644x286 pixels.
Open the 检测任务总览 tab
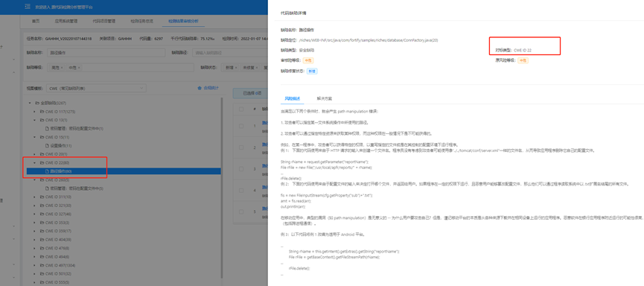141,21
